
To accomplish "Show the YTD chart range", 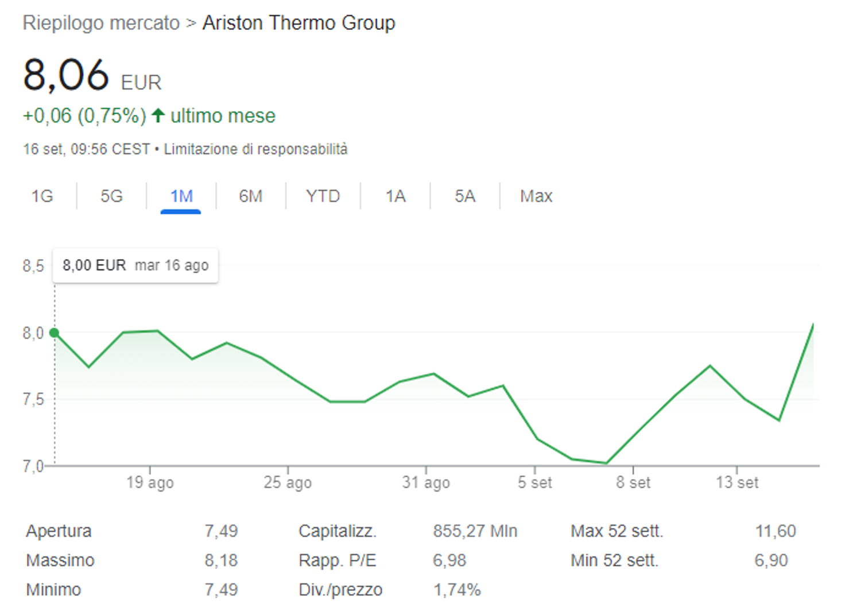I will [x=323, y=196].
